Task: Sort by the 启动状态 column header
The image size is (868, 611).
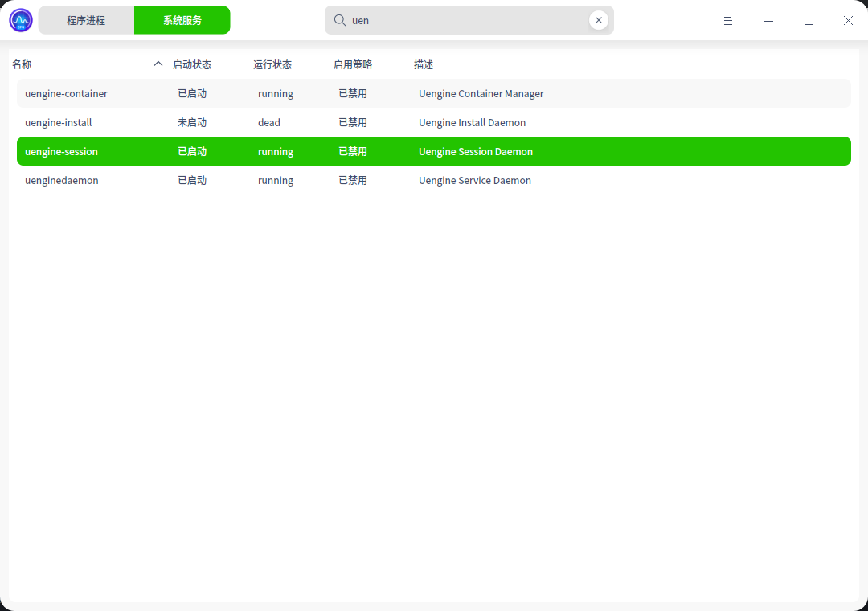Action: coord(191,64)
